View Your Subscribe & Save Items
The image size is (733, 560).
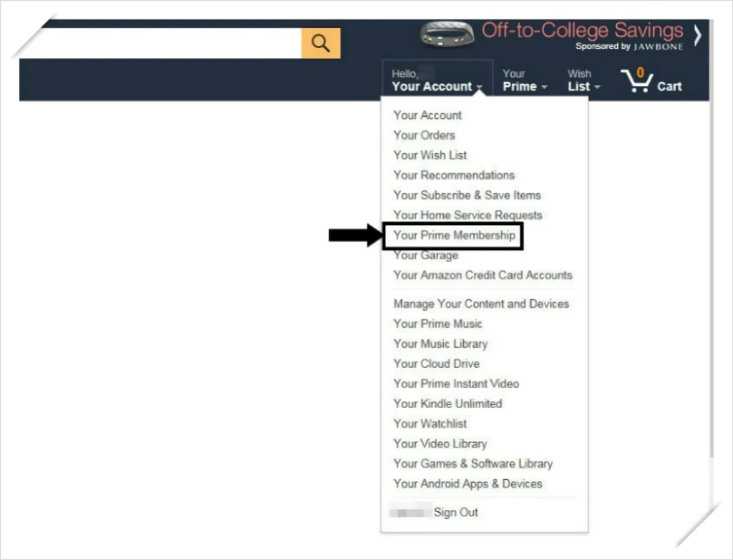click(467, 195)
